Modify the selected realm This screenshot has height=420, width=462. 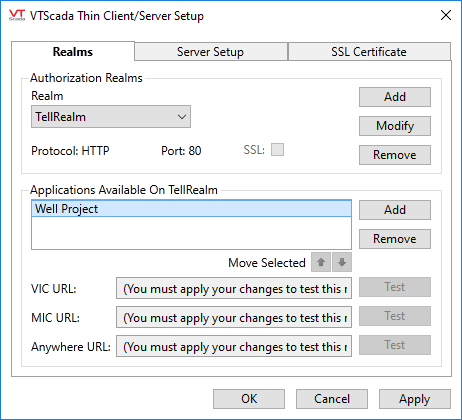pyautogui.click(x=395, y=126)
